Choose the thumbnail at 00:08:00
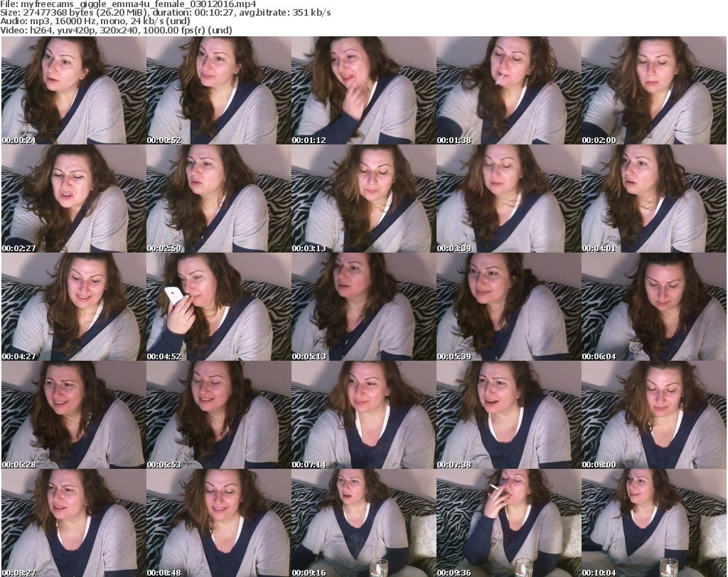Viewport: 728px width, 577px height. [x=654, y=415]
